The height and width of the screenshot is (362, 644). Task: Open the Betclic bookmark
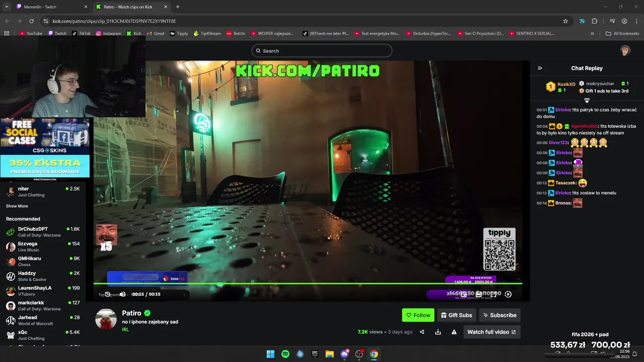pyautogui.click(x=236, y=34)
